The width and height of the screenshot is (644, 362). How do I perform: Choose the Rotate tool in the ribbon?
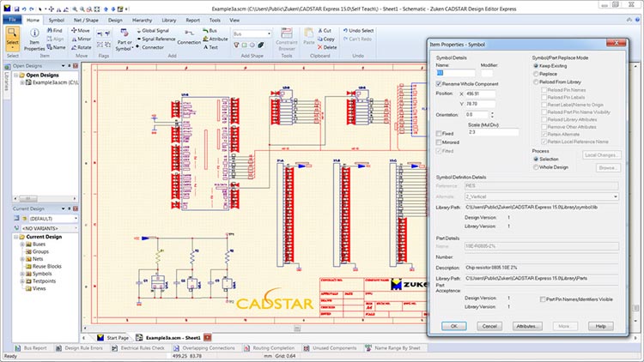(x=81, y=47)
